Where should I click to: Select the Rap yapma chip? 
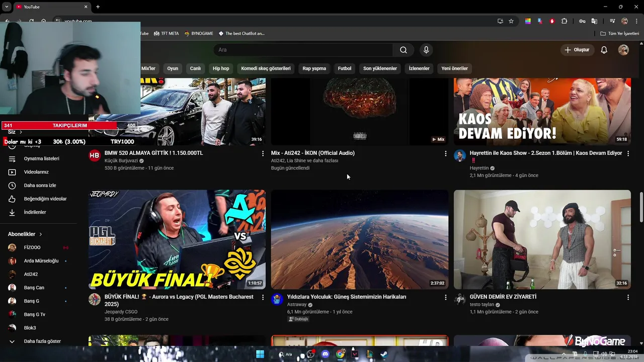314,68
